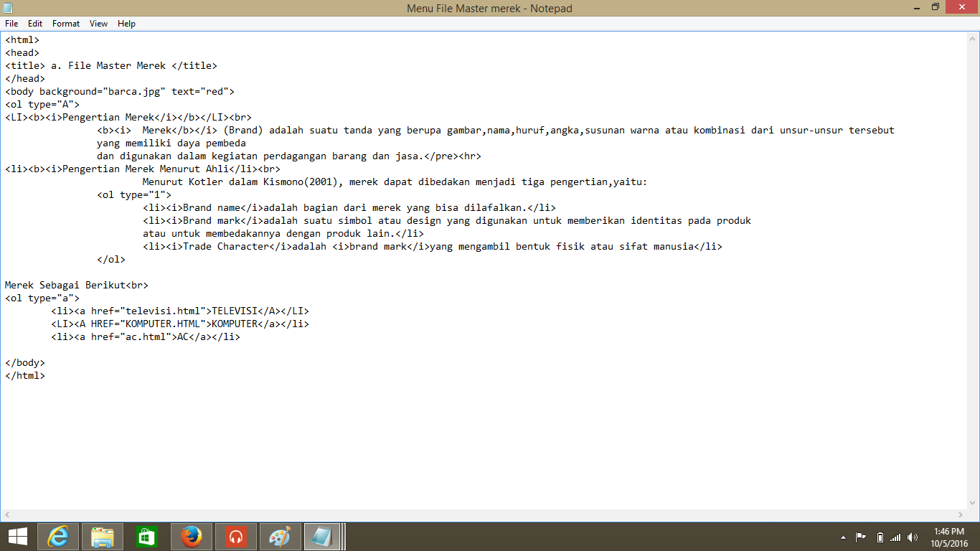Open the Action Center flag icon
This screenshot has width=980, height=551.
point(861,537)
